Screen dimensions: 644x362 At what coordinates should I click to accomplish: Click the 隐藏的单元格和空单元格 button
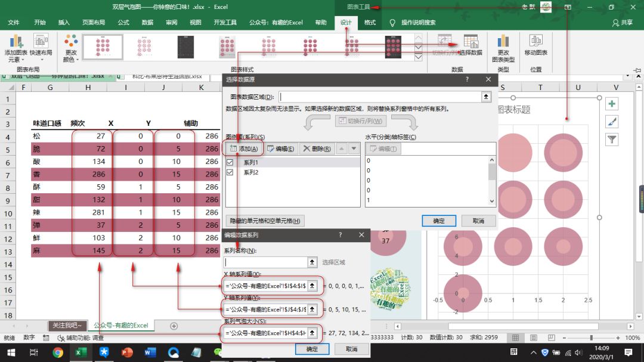[265, 220]
